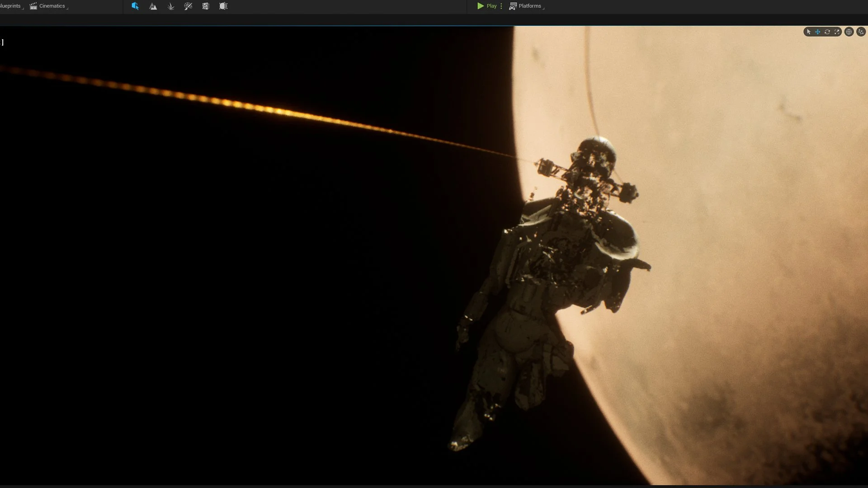Open the Platforms dropdown

(x=527, y=6)
